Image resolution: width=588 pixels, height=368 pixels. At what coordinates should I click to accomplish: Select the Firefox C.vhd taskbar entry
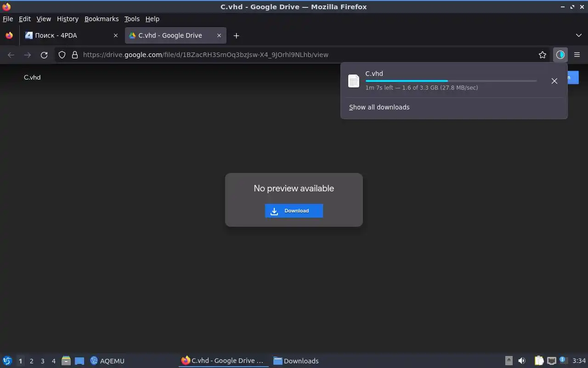pos(223,361)
